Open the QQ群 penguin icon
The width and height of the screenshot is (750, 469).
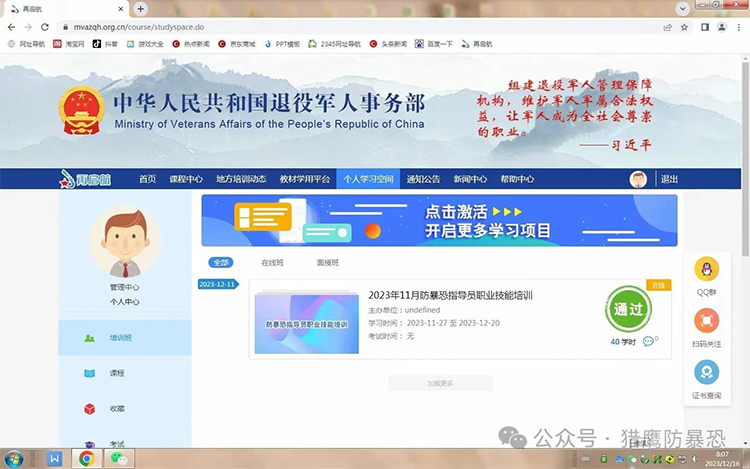[x=706, y=269]
